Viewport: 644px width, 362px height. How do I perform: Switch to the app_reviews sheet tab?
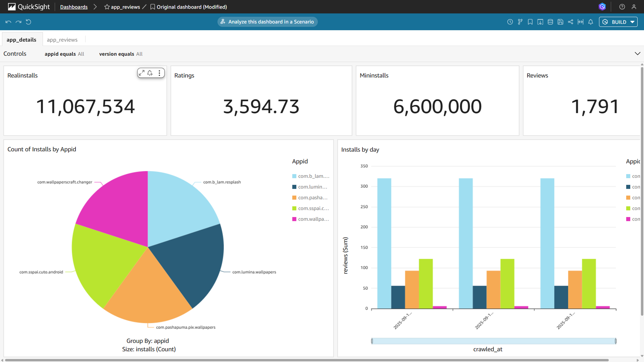62,40
